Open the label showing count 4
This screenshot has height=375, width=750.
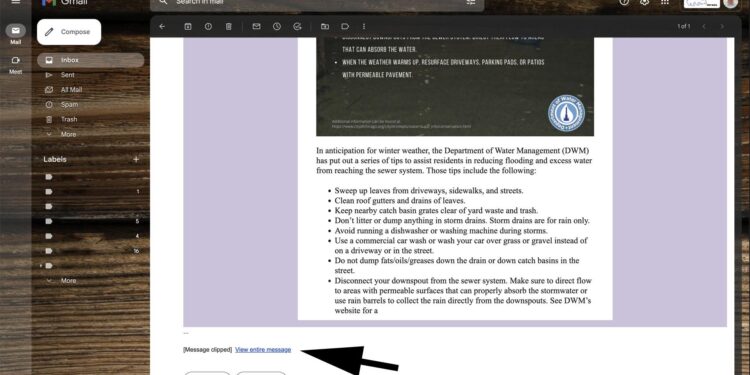coord(90,236)
